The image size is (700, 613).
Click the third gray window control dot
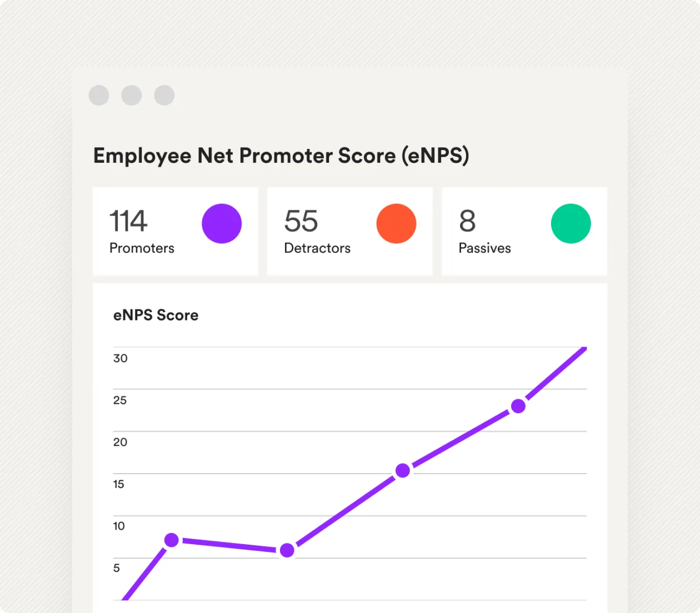(164, 95)
